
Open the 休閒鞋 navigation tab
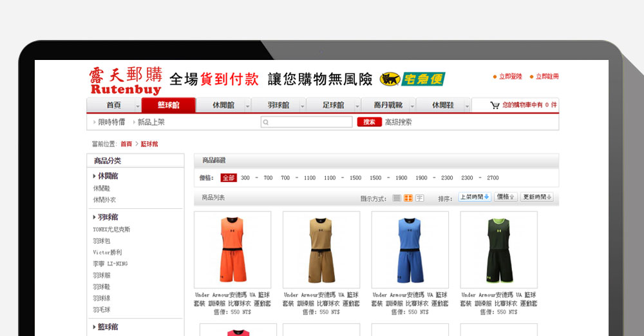(x=443, y=105)
